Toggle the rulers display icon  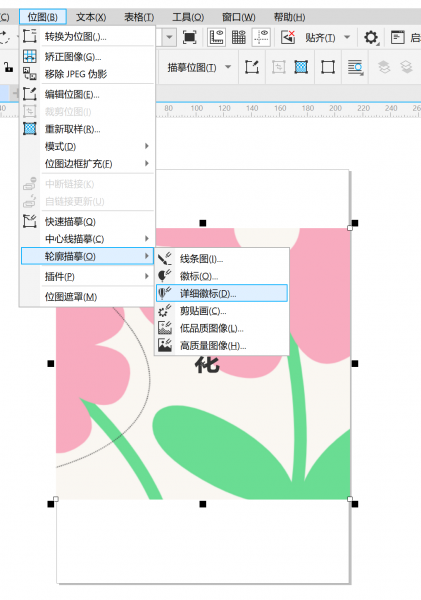(x=216, y=37)
